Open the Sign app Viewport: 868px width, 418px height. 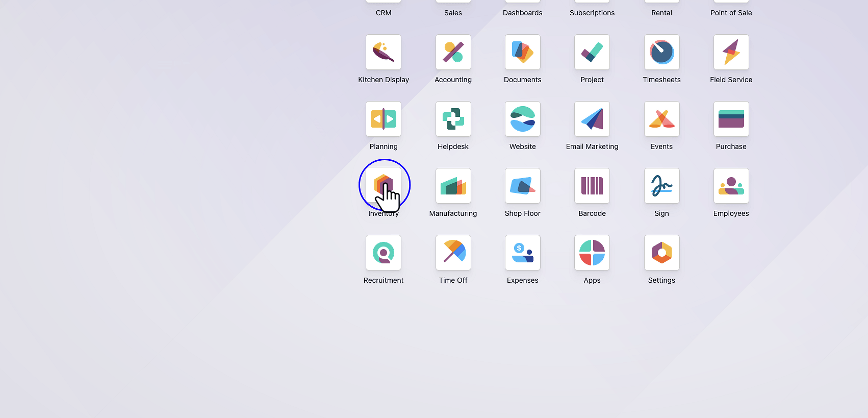pos(661,186)
